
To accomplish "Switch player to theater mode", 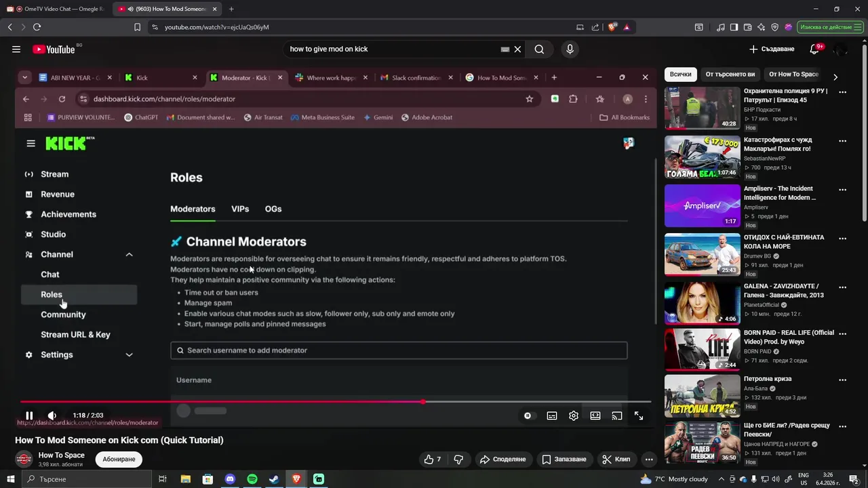I will [595, 415].
